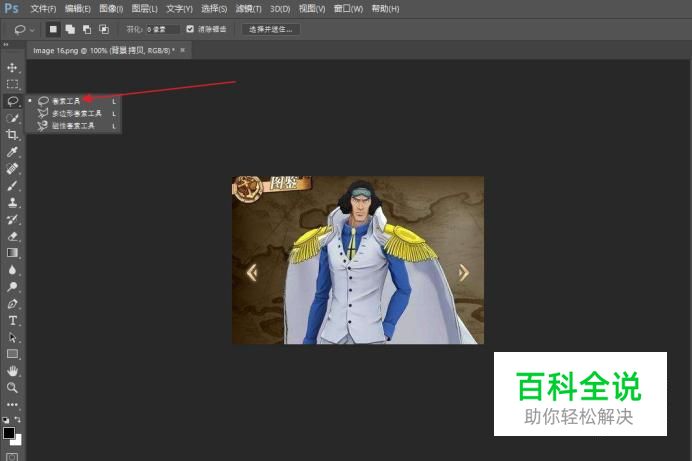Select the Hand tool
The height and width of the screenshot is (461, 692).
click(x=12, y=371)
